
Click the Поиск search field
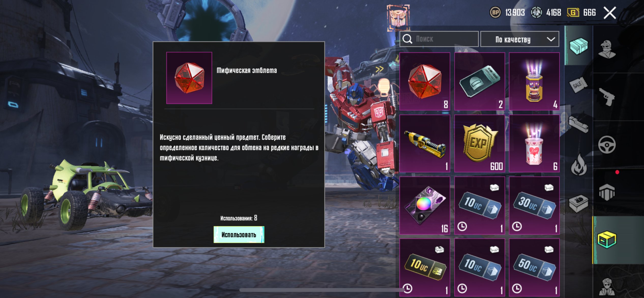439,39
